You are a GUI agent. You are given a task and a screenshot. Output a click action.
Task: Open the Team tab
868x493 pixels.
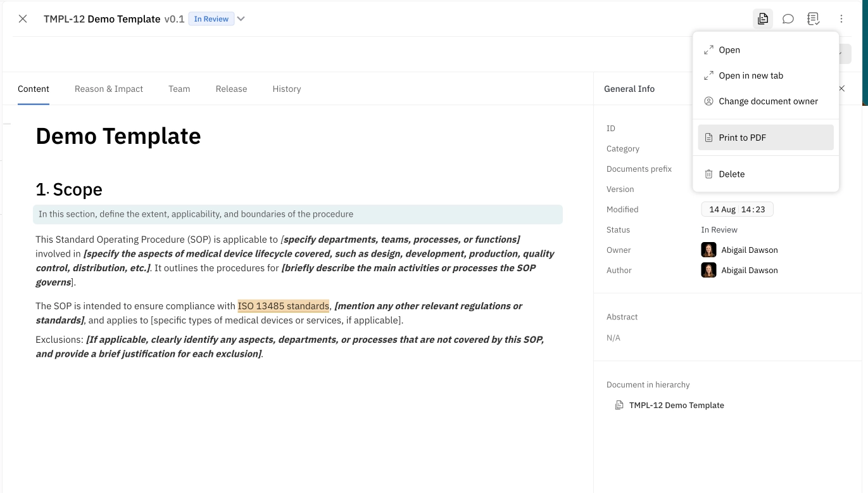coord(179,89)
